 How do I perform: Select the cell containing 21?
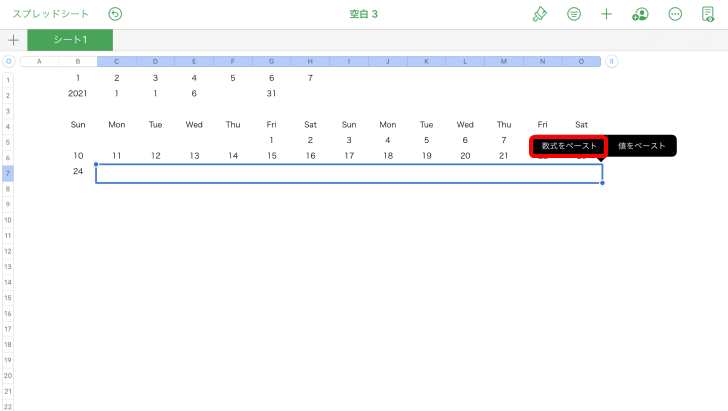click(x=504, y=156)
